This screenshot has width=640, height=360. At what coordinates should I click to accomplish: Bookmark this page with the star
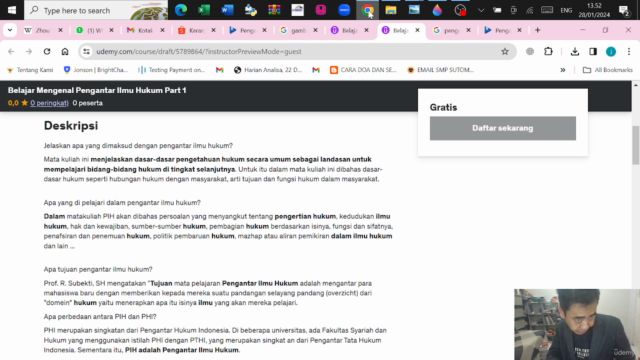click(505, 51)
